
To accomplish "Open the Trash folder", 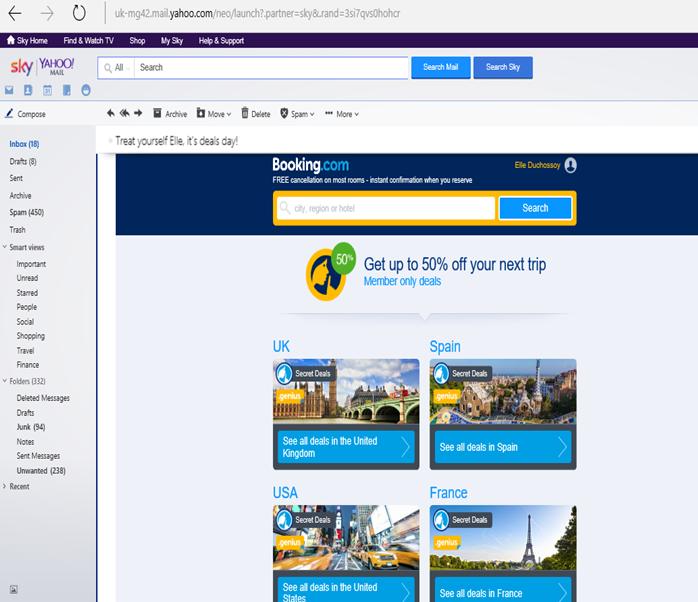I will [x=17, y=230].
